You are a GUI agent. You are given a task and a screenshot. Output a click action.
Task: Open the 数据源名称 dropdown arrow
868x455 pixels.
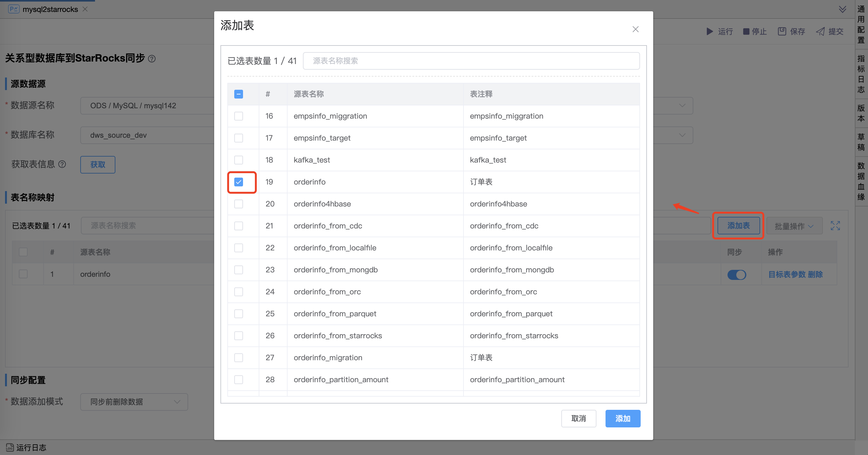(682, 105)
